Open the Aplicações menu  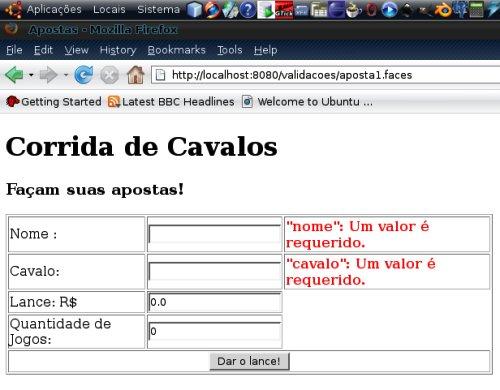[x=54, y=9]
